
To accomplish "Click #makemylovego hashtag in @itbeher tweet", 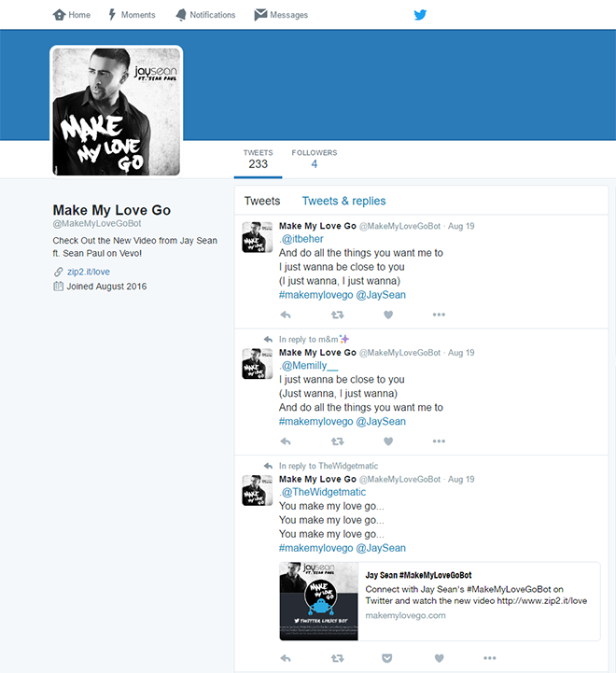I will (316, 295).
